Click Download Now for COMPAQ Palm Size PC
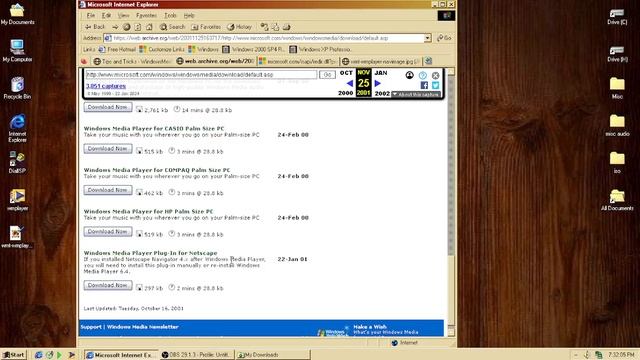640x360 pixels. point(108,190)
